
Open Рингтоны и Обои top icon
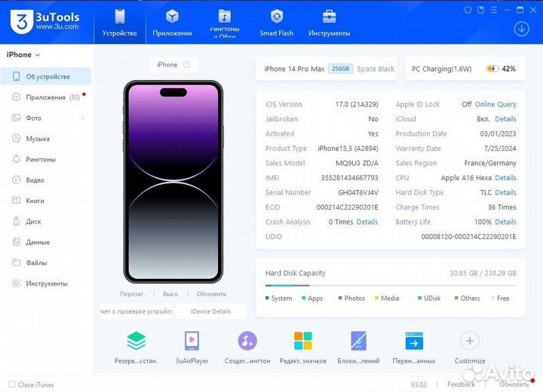coord(225,17)
